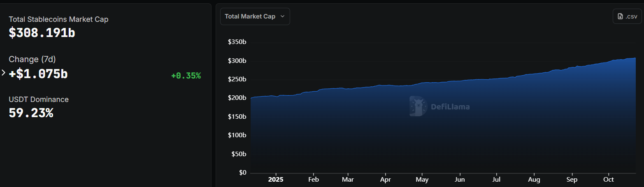Click the DefiLlama llama logo watermark

(418, 106)
